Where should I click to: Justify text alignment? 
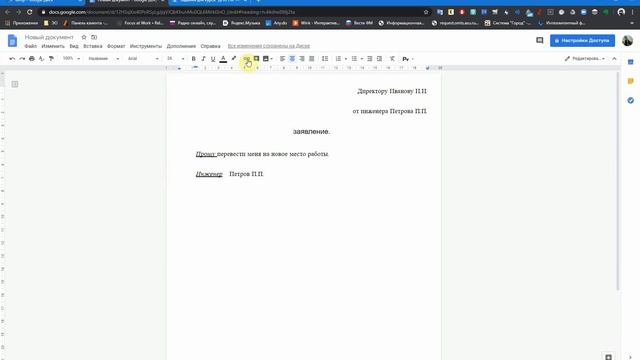point(312,59)
